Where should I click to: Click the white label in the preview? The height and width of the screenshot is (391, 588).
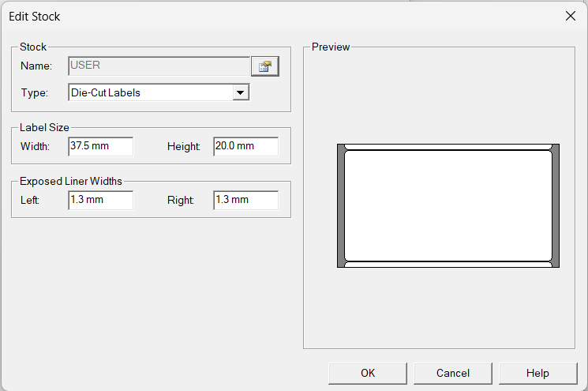click(x=448, y=205)
